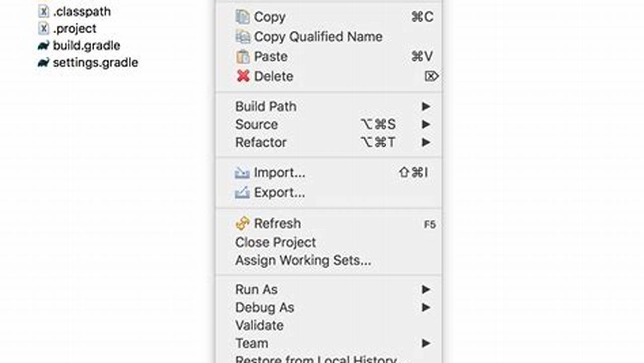Click the yellow Refresh arrows icon
The height and width of the screenshot is (363, 644).
coord(242,223)
